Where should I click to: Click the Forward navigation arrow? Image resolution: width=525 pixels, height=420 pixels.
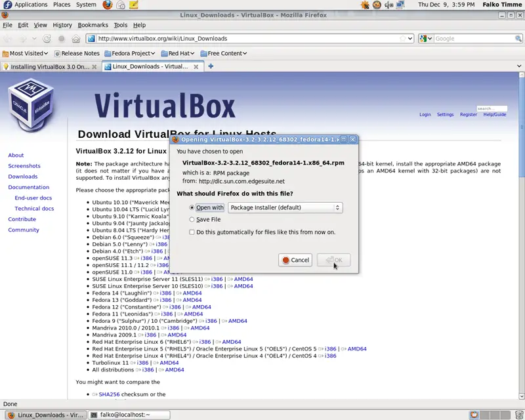click(x=23, y=39)
